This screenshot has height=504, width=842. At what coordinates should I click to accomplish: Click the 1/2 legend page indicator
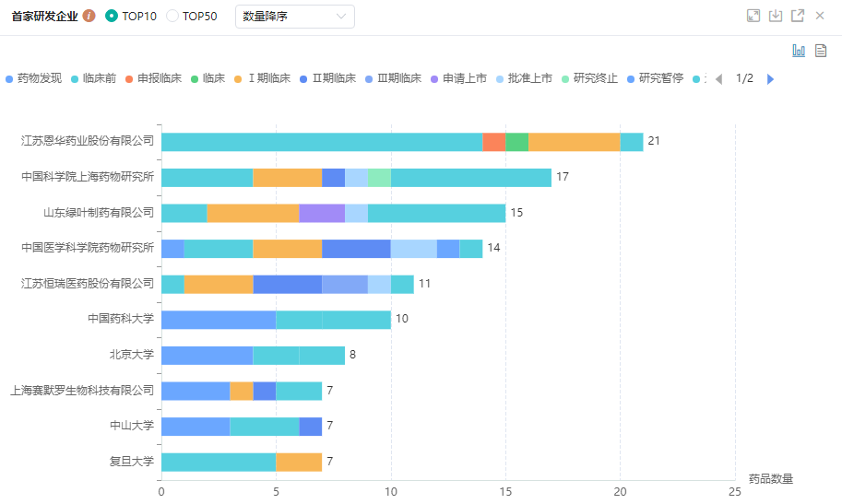coord(744,78)
